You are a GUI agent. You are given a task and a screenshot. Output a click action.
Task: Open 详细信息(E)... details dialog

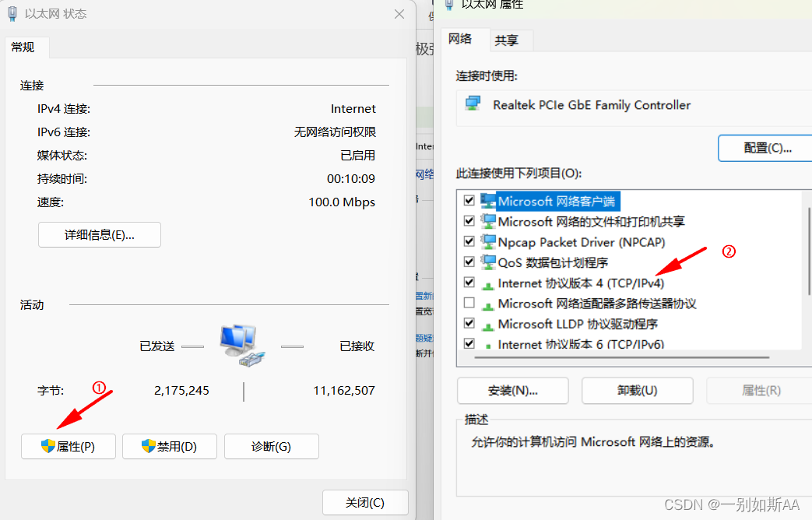point(100,235)
